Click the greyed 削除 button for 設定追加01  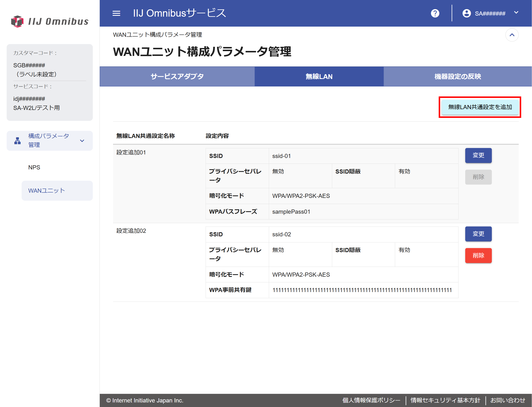[478, 177]
